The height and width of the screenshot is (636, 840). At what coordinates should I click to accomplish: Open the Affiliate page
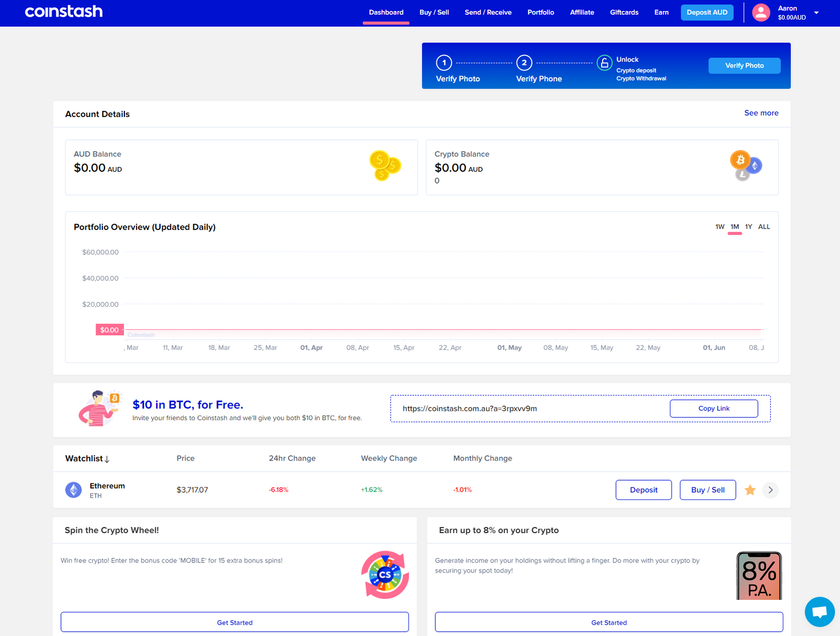tap(582, 12)
